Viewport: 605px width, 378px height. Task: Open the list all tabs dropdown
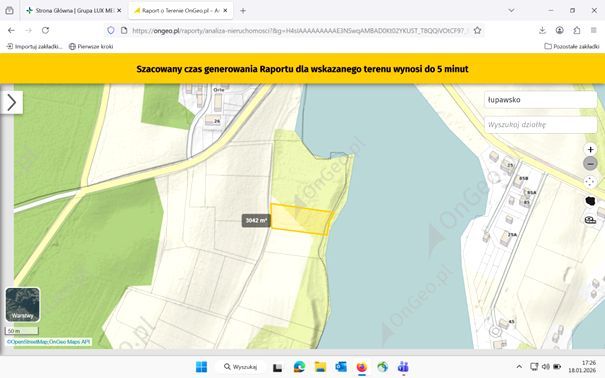click(x=511, y=10)
